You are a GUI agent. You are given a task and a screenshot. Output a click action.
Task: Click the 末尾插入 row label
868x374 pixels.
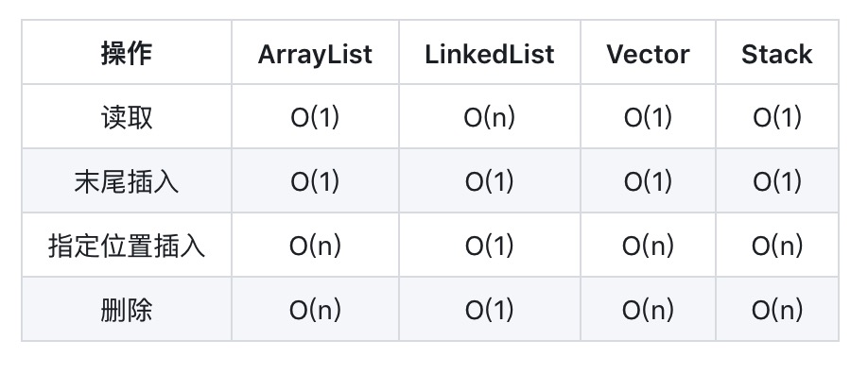click(x=126, y=182)
